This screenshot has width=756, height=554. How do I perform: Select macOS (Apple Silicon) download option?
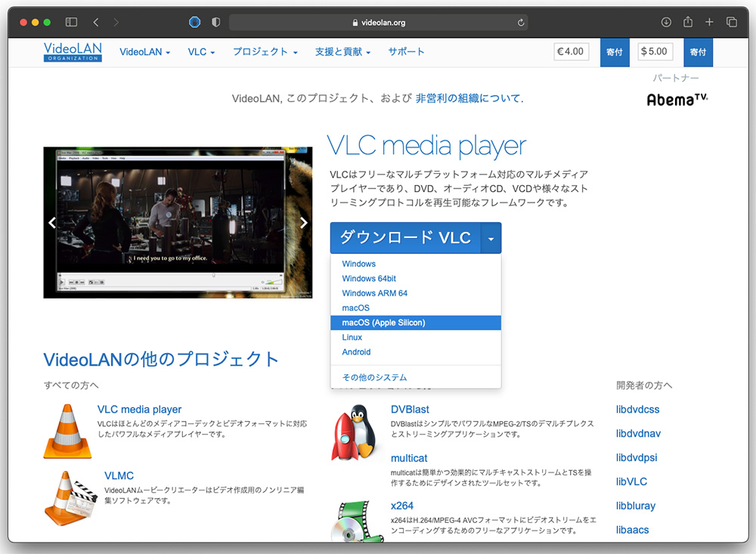pos(416,323)
